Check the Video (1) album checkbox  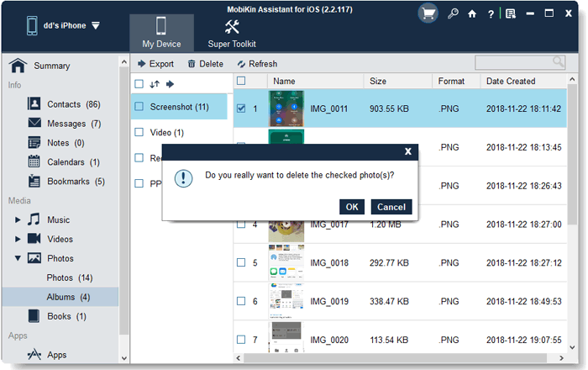pos(139,132)
